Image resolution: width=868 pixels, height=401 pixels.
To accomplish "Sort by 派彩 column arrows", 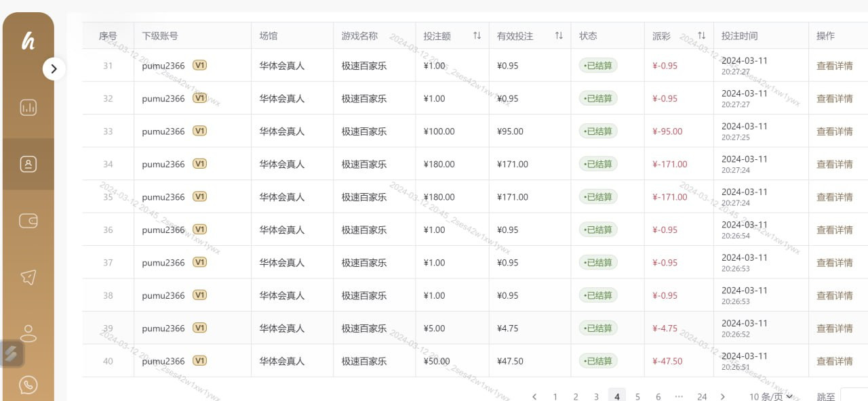I will click(701, 36).
